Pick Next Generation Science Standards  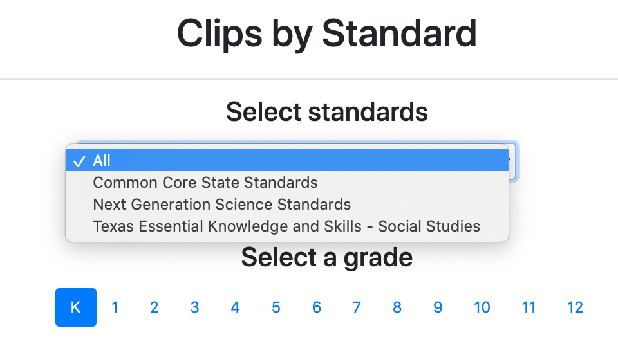click(x=222, y=205)
